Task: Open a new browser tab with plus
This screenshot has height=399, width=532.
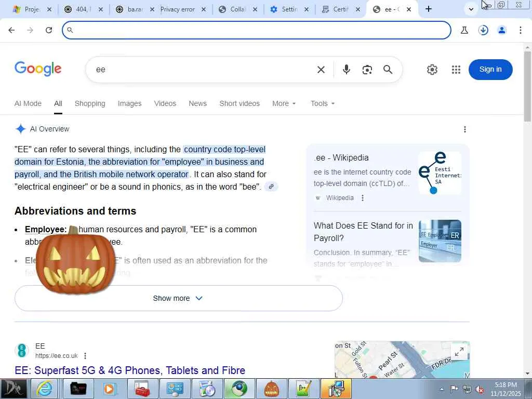Action: pos(429,9)
